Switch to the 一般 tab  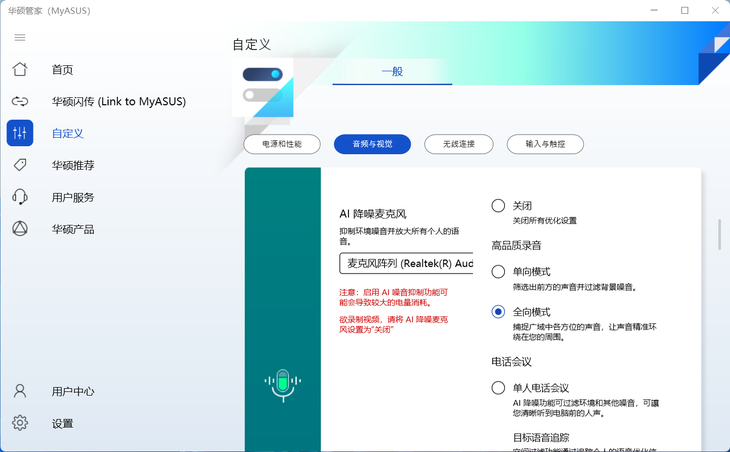tap(392, 71)
